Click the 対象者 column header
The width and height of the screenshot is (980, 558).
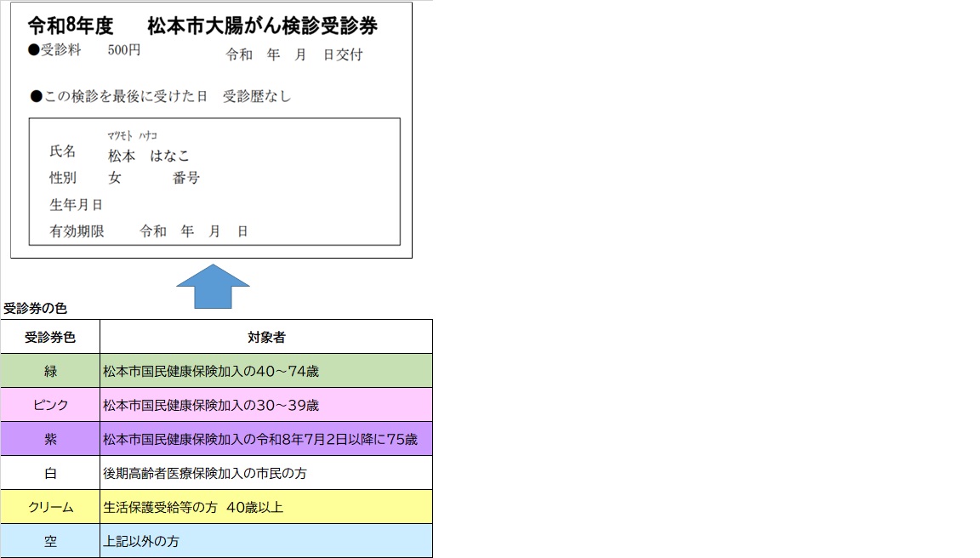[266, 335]
